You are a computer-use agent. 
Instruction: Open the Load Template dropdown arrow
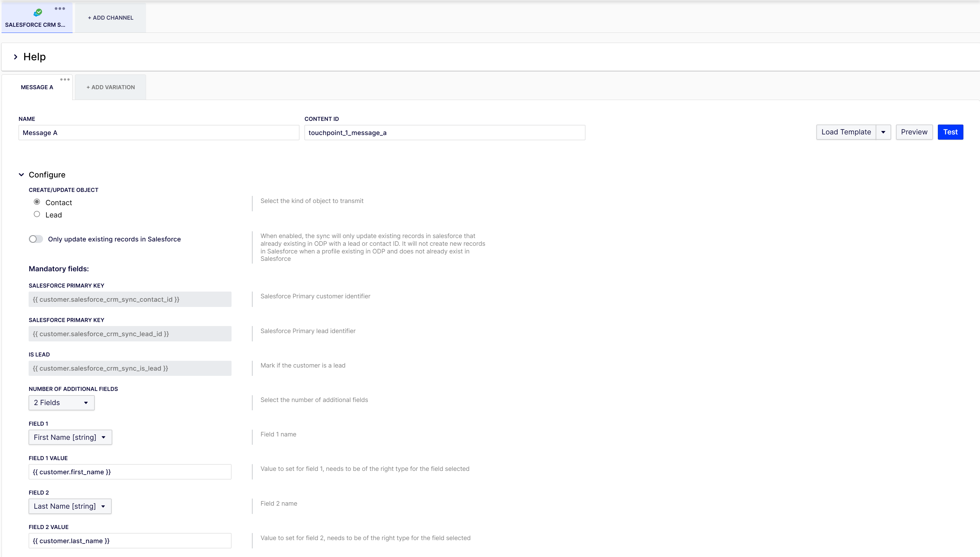coord(883,132)
